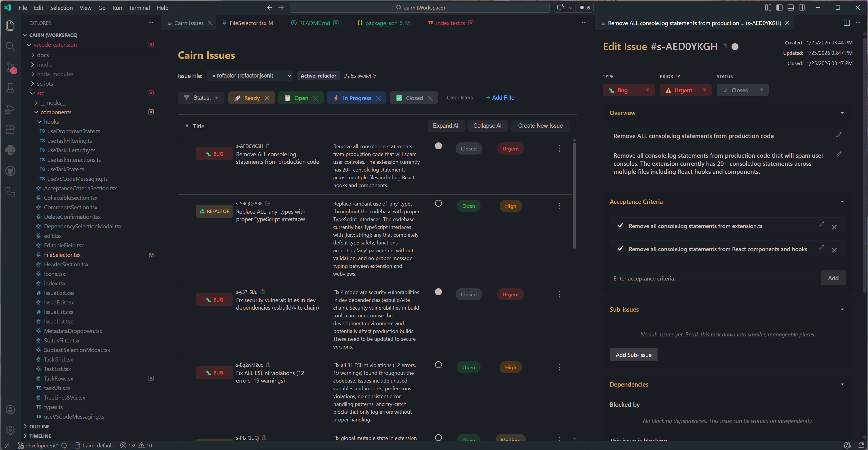Toggle the React components and hooks criterion checkbox
Image resolution: width=868 pixels, height=450 pixels.
tap(620, 248)
